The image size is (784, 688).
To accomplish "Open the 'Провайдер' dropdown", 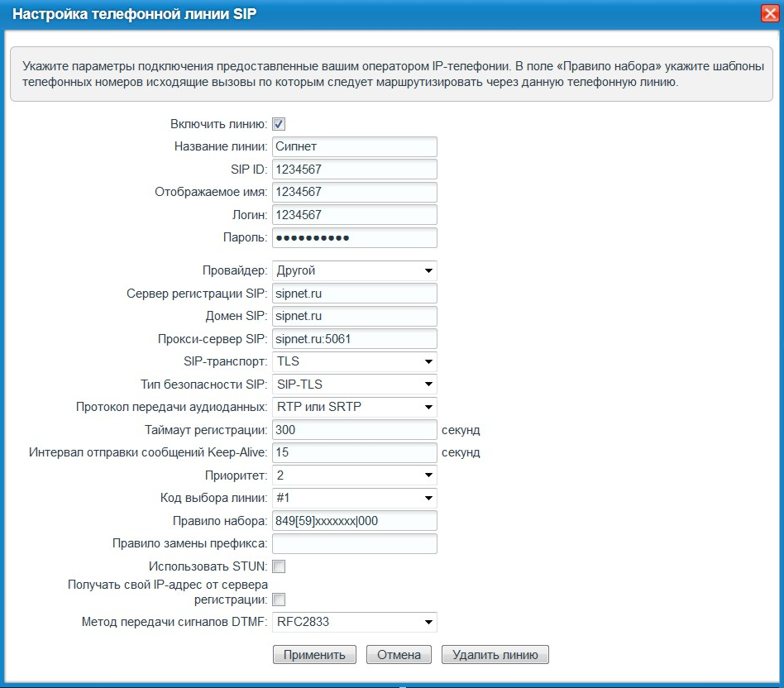I will point(353,270).
